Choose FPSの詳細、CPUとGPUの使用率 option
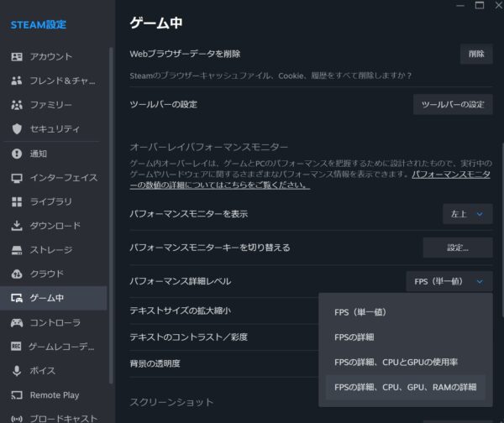504x423 pixels. [x=406, y=363]
